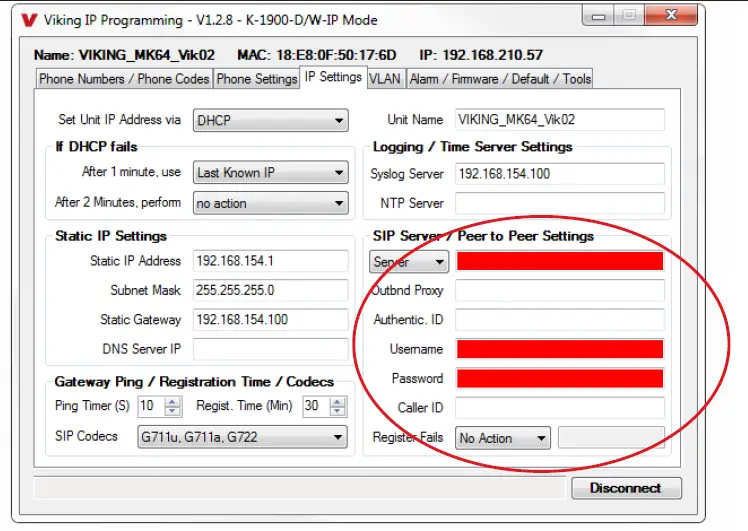This screenshot has height=531, width=748.
Task: Click the disabled field beside Register Fails
Action: [611, 437]
